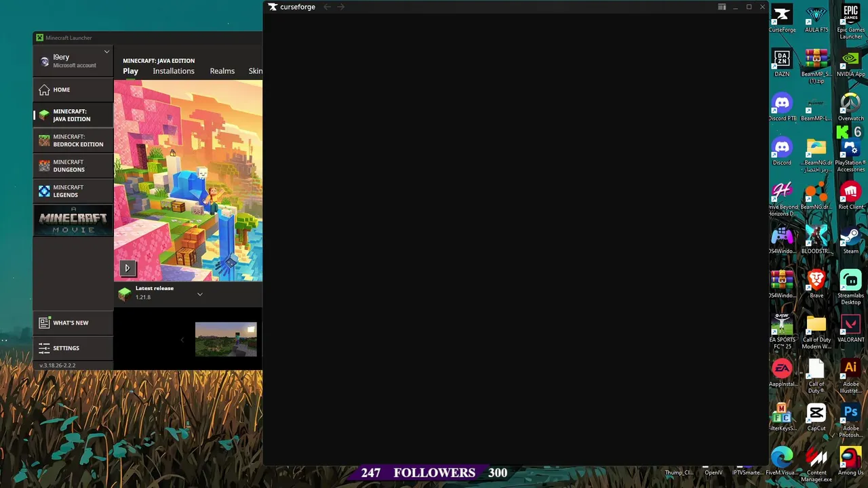Minimize the CurseForge window
868x488 pixels.
736,7
